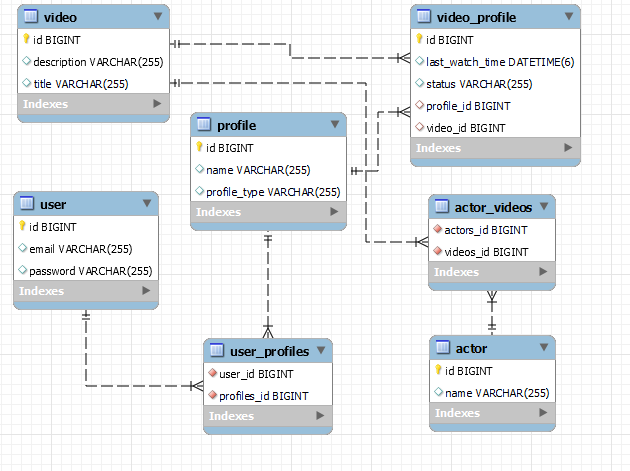Click red diamond icon beside user_id BIGINT
Viewport: 630px width, 471px height.
(213, 373)
